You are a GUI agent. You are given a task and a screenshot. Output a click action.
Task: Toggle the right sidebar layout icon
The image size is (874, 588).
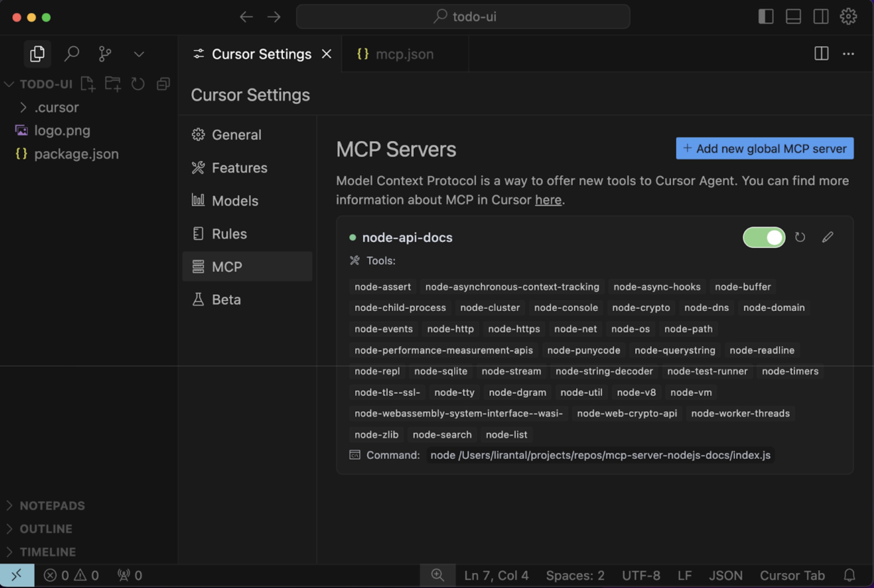[x=821, y=16]
